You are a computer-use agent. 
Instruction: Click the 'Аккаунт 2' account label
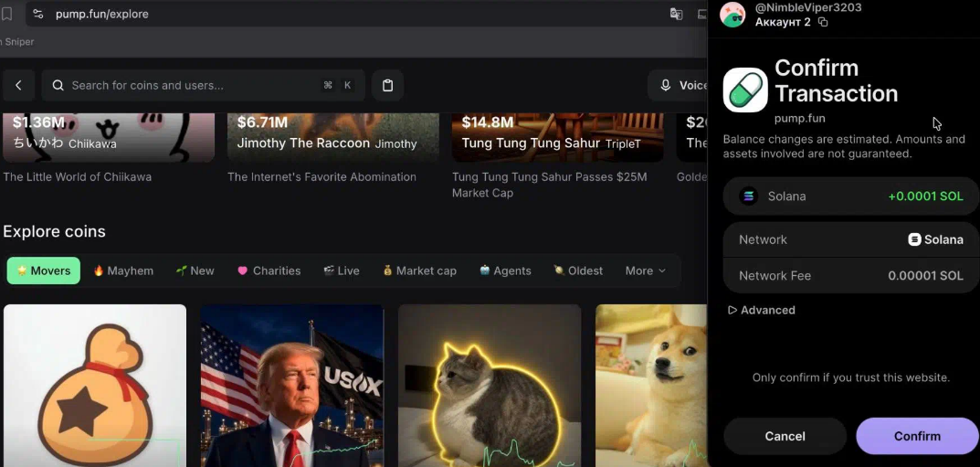pyautogui.click(x=783, y=22)
